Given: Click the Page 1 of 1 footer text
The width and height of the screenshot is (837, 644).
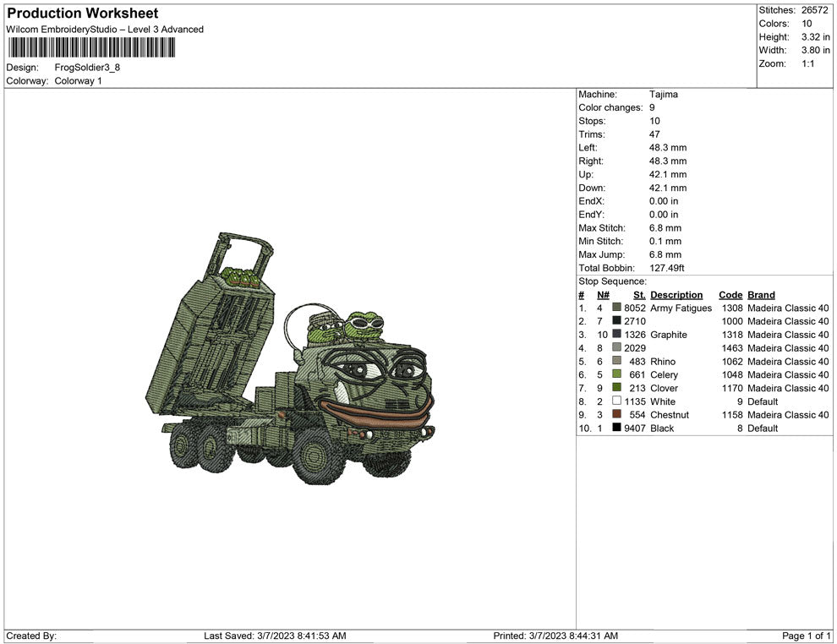Looking at the screenshot, I should (x=807, y=636).
